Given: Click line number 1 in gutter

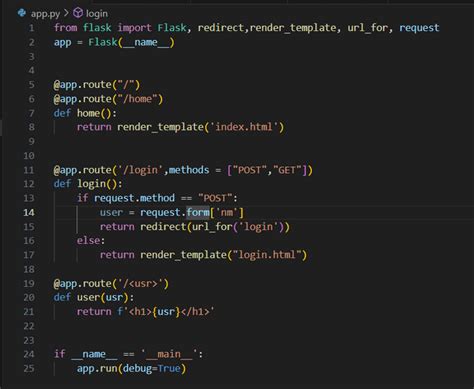Looking at the screenshot, I should (x=32, y=28).
